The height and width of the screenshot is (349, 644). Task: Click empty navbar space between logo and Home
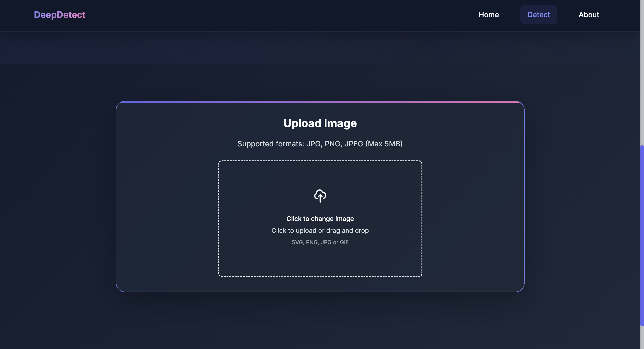(275, 15)
